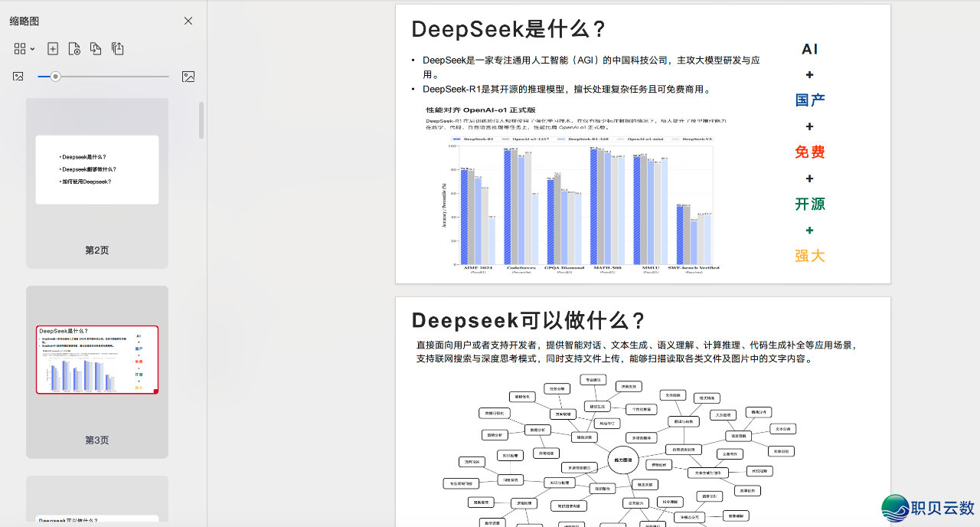
Task: Click the 'Deepseek可以做什么？' page heading
Action: click(x=529, y=320)
